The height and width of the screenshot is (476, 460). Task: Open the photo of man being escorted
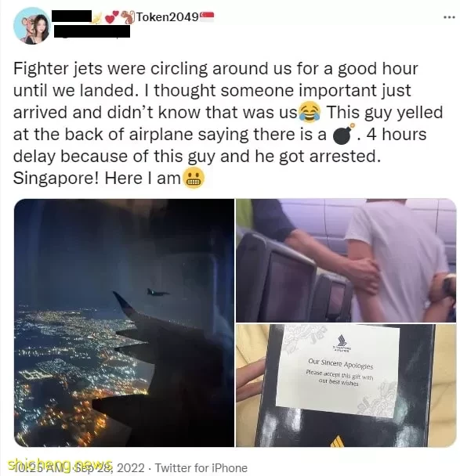tap(346, 261)
